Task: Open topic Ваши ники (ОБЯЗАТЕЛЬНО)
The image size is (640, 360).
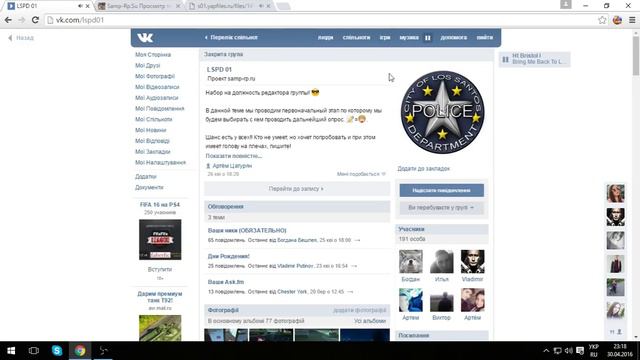Action: click(247, 231)
